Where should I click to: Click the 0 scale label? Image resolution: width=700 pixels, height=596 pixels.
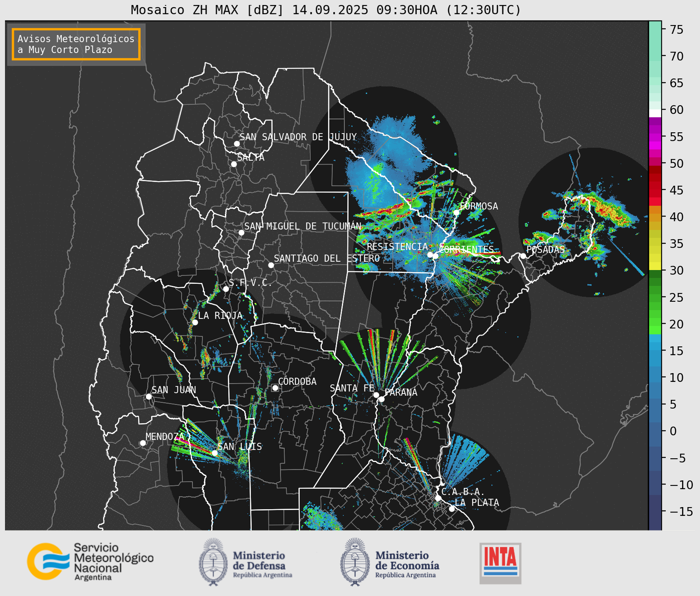673,431
